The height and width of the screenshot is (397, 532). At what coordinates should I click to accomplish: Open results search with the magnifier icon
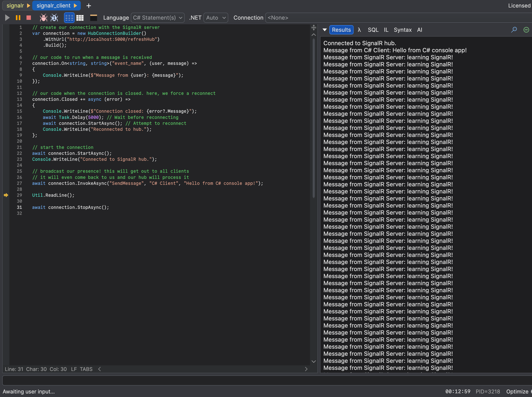(x=514, y=30)
